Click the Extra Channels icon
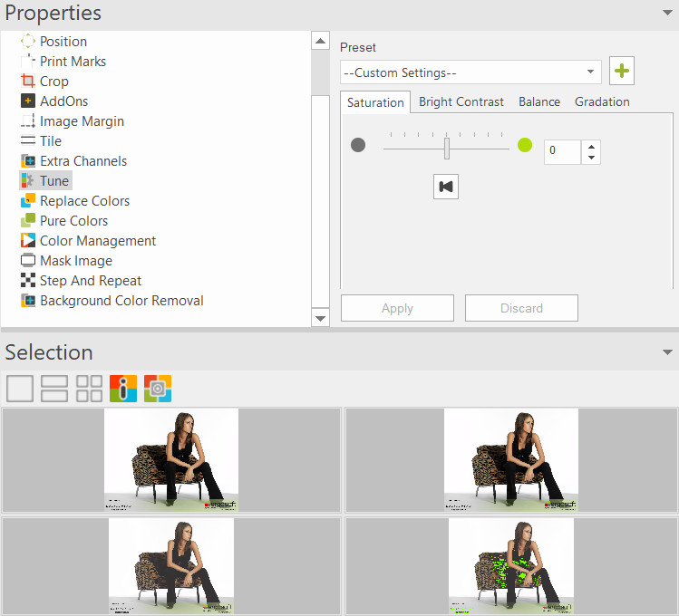The width and height of the screenshot is (679, 616). [28, 160]
